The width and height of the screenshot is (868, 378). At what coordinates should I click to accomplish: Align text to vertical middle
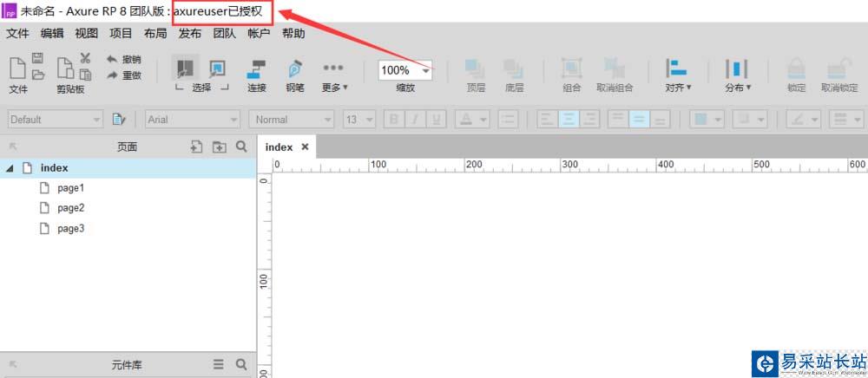[639, 120]
